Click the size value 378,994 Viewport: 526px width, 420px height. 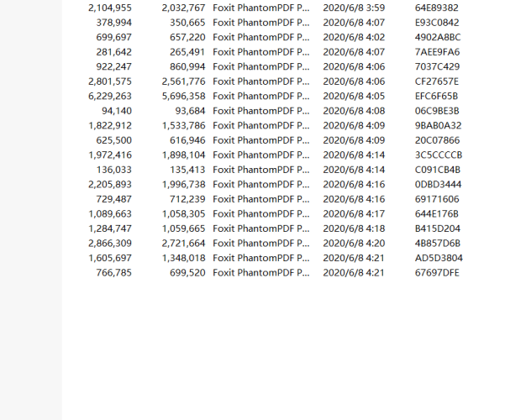pyautogui.click(x=113, y=23)
